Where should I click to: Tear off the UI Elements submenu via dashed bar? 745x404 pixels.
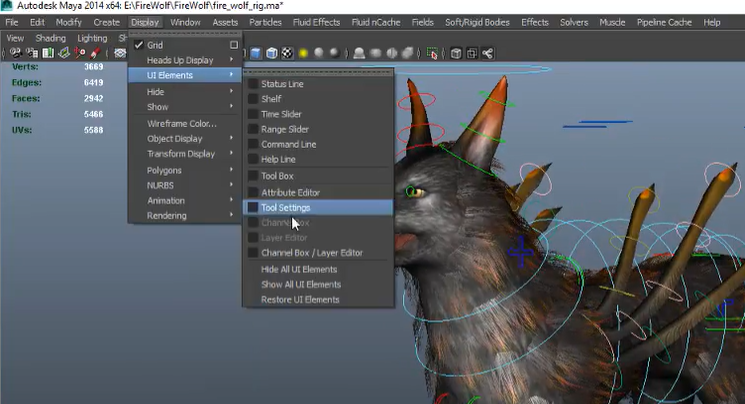point(318,72)
